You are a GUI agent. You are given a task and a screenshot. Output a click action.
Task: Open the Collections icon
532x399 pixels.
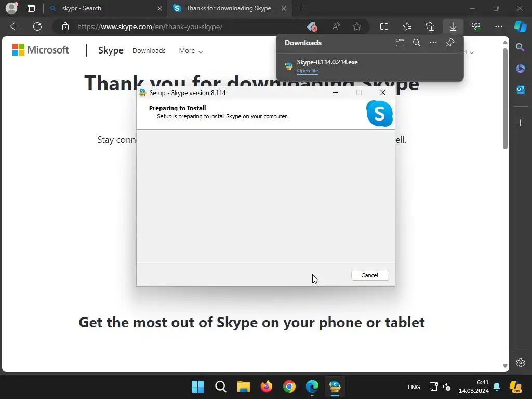click(x=430, y=26)
